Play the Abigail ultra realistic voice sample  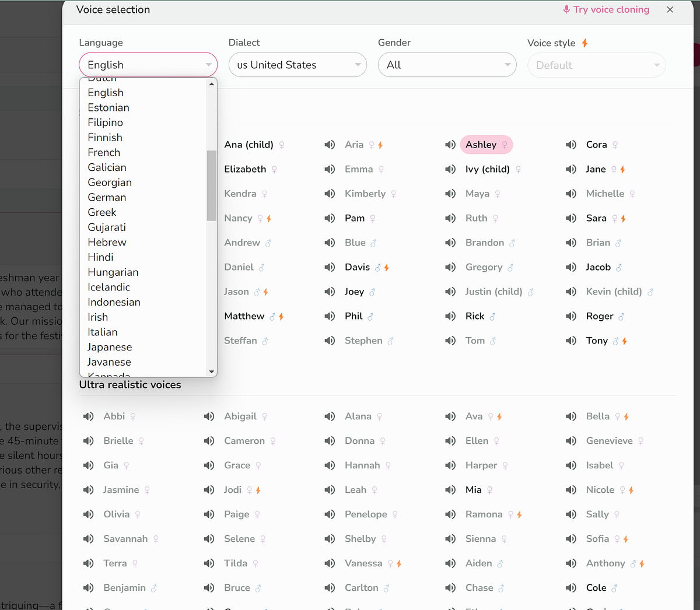point(209,416)
